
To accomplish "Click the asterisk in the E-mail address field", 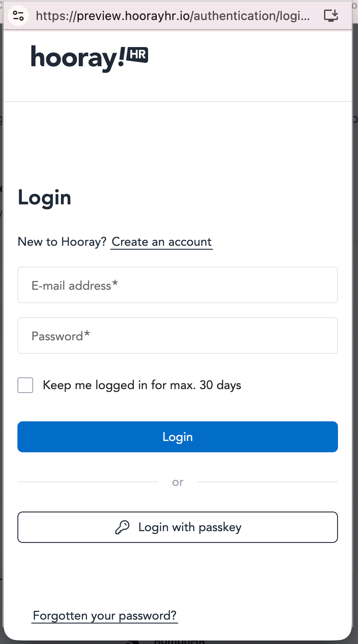I will tap(115, 285).
